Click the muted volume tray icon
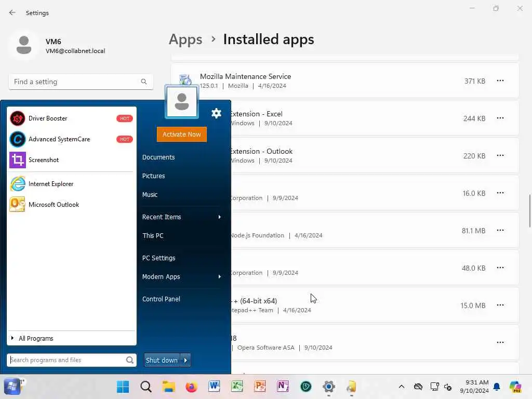The height and width of the screenshot is (399, 532). [448, 387]
